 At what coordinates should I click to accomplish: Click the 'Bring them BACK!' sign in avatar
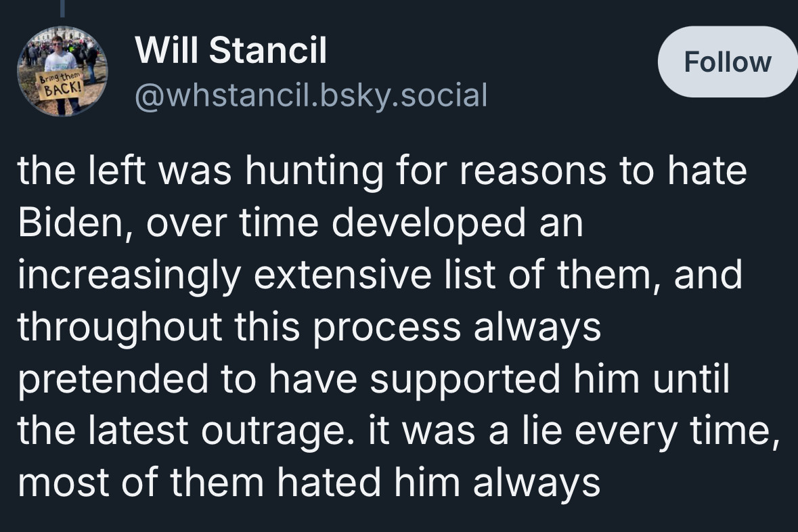[x=60, y=86]
